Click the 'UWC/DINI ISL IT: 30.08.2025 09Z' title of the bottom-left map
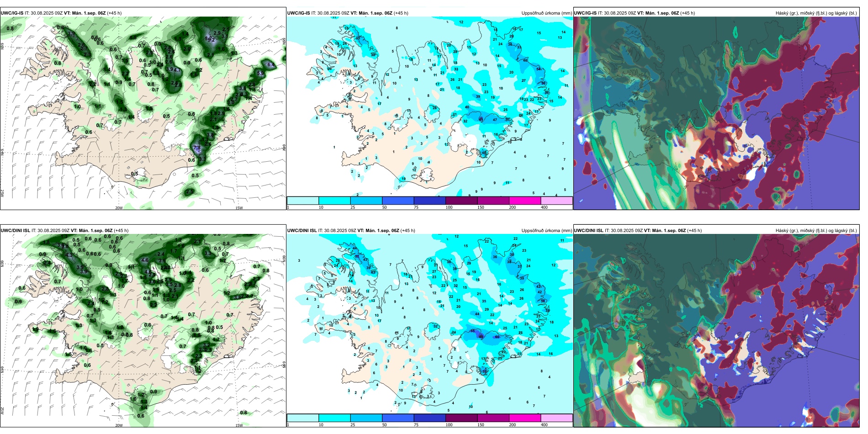This screenshot has height=434, width=868. click(x=35, y=231)
